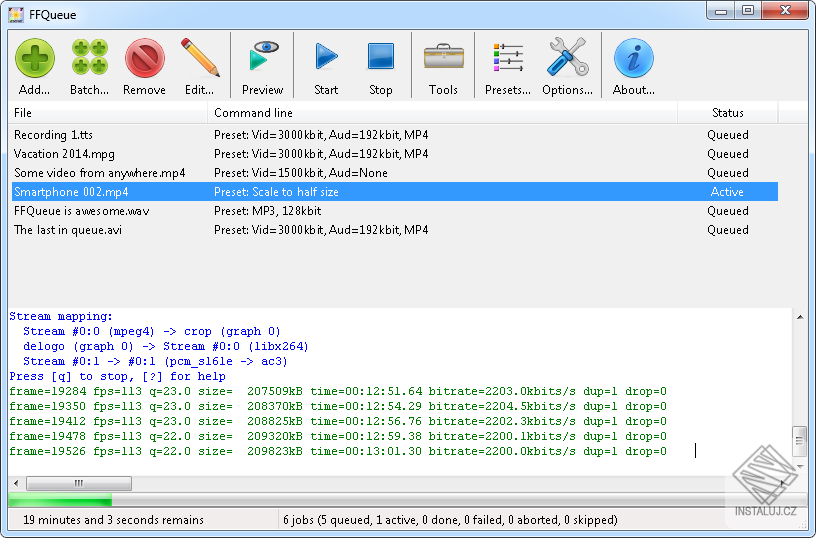Click the console scroll up arrow
Screen dimensions: 816x538
tap(800, 317)
